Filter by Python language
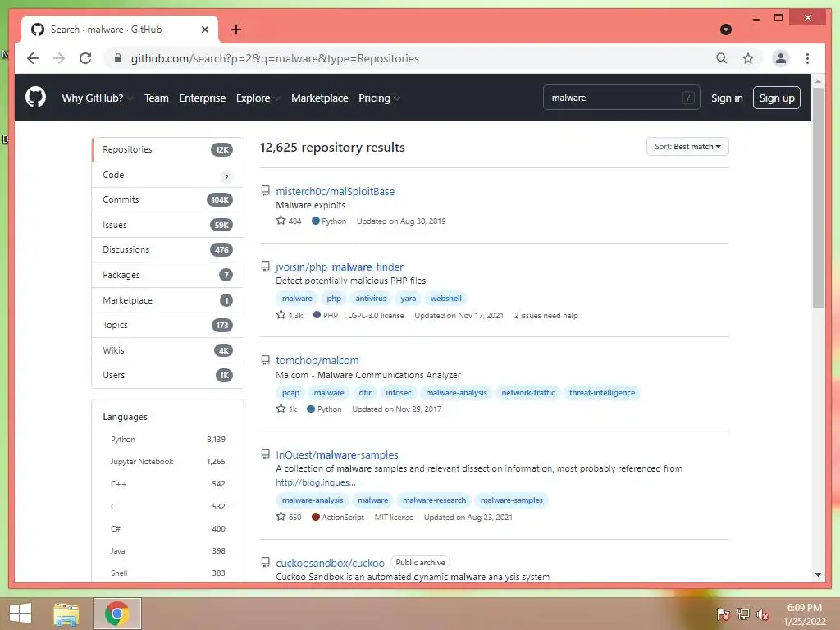 (167, 440)
